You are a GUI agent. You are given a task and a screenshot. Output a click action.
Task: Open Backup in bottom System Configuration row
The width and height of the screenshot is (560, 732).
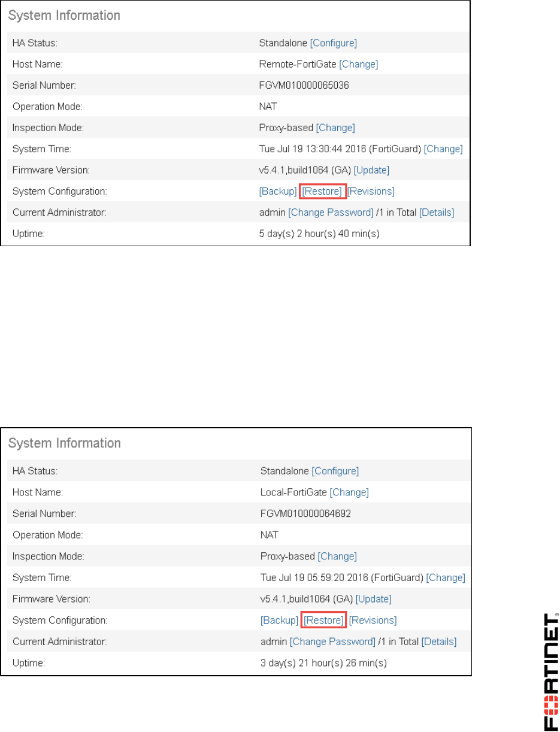[x=280, y=620]
